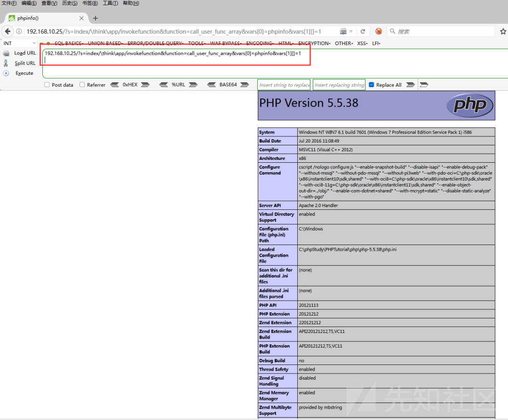Click the Execute button label
Image resolution: width=508 pixels, height=420 pixels.
[24, 73]
